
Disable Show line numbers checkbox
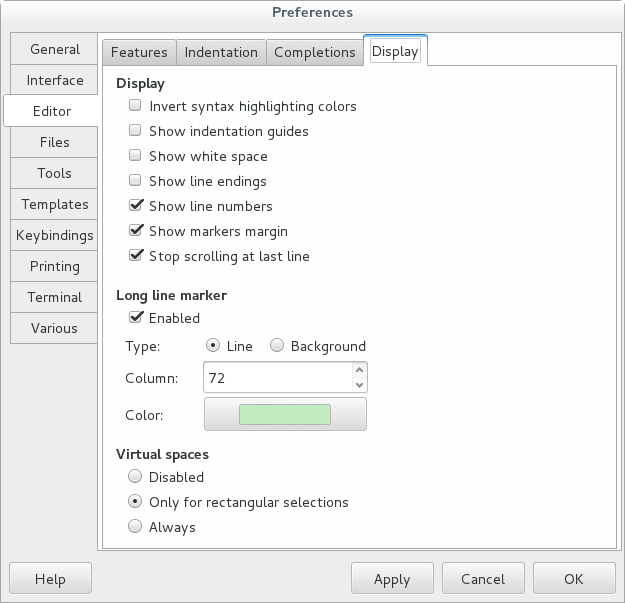pos(136,206)
